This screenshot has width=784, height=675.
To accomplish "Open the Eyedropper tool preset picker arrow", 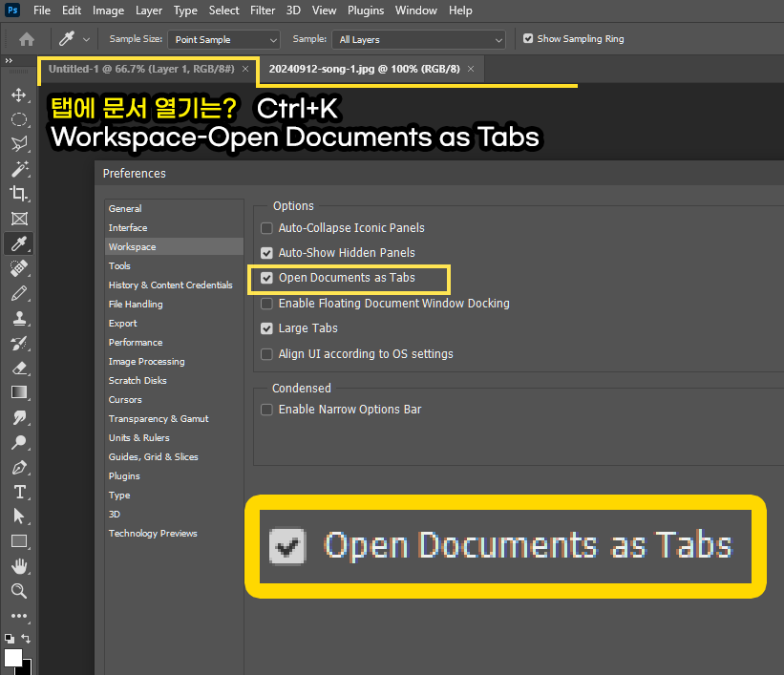I will (87, 39).
